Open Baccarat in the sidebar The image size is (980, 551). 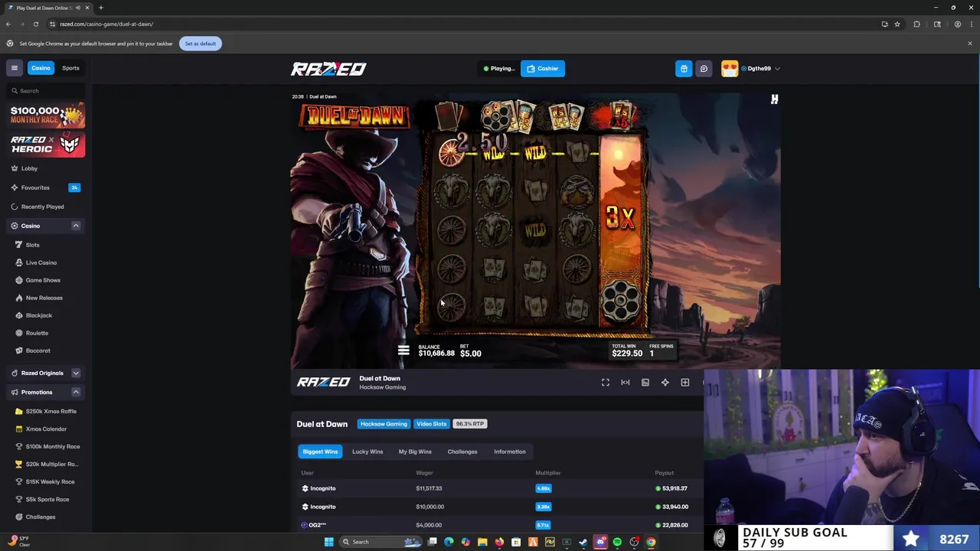(38, 350)
